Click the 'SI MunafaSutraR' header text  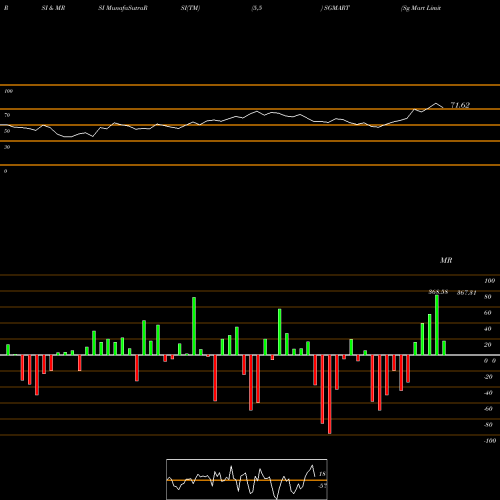(x=123, y=8)
